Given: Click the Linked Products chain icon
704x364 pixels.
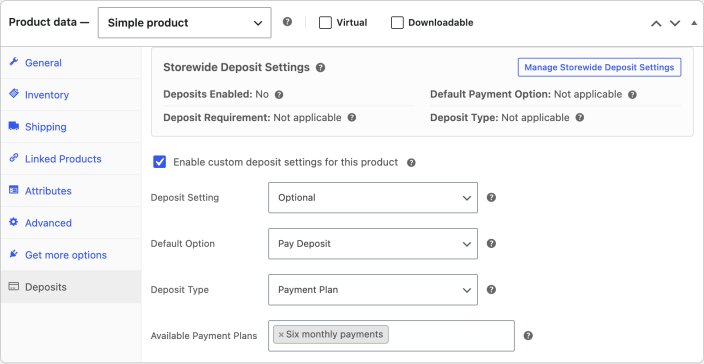Looking at the screenshot, I should click(x=13, y=158).
